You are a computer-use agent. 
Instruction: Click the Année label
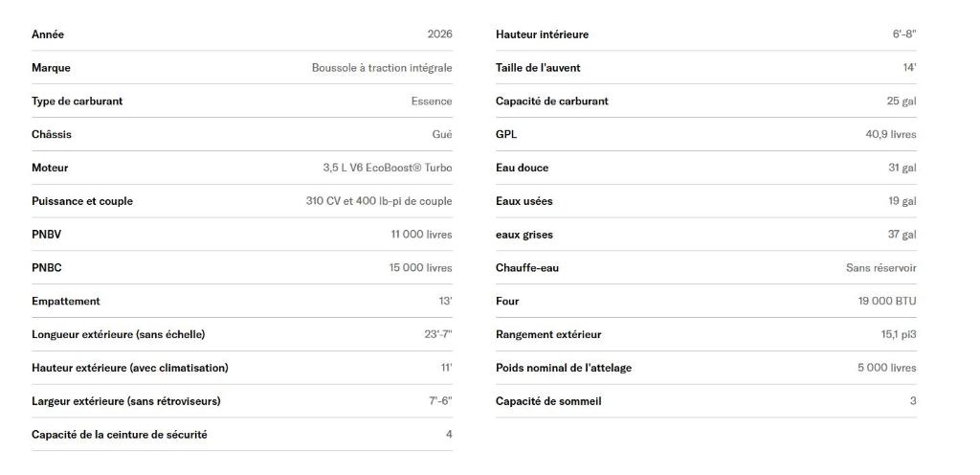tap(48, 34)
